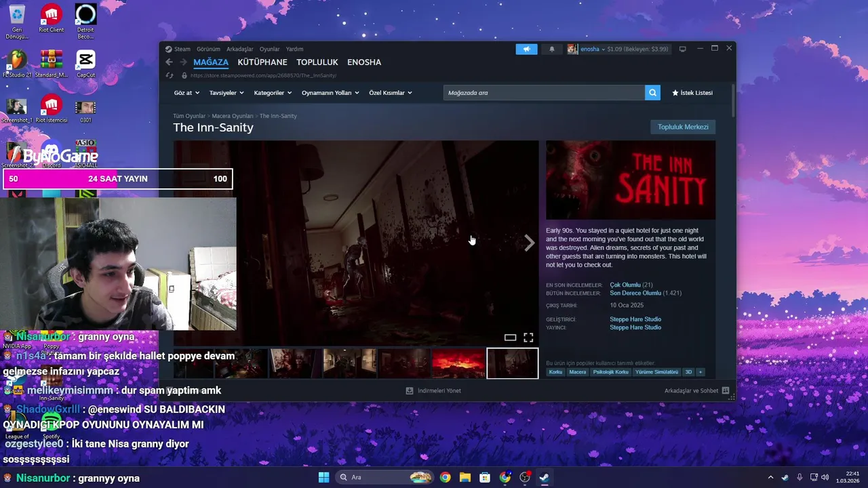Expand the Tavsiyeler dropdown
This screenshot has width=868, height=488.
click(226, 93)
